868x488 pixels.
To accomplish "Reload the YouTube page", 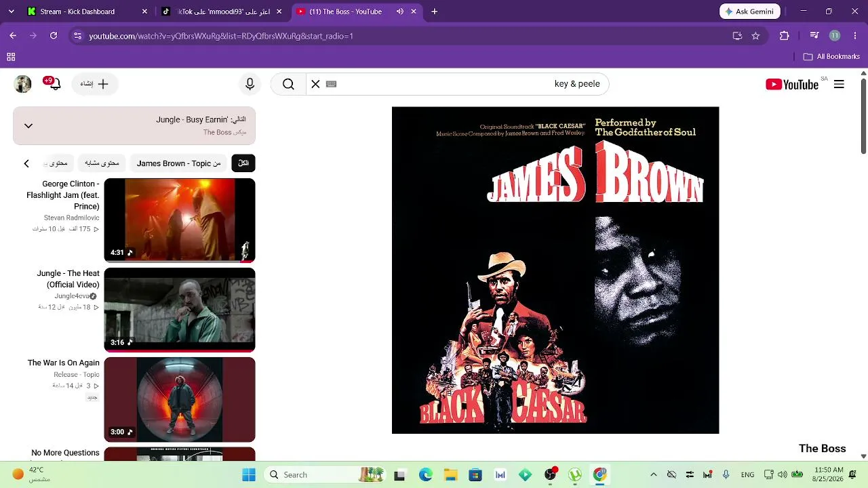I will (x=54, y=36).
